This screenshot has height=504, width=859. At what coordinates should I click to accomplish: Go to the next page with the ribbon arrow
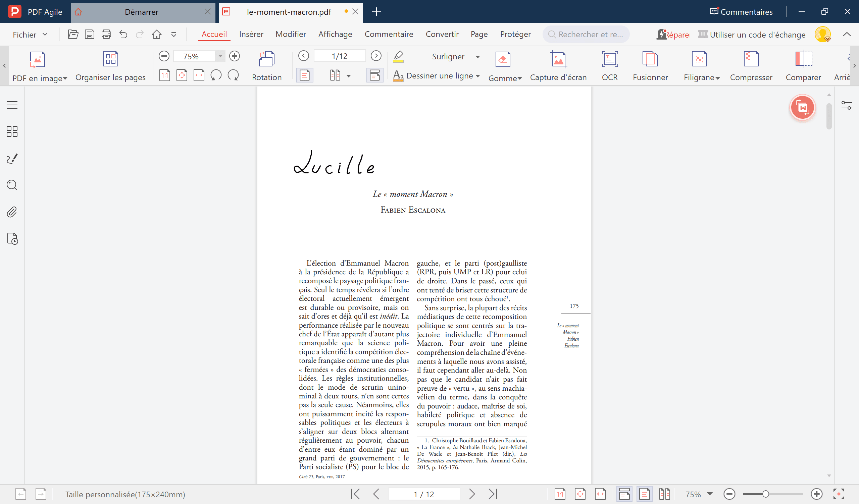tap(376, 56)
